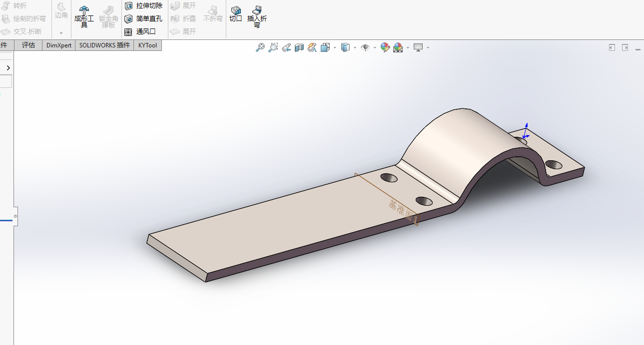644x345 pixels.
Task: Choose the 拉伸切除 extruded cut command
Action: click(x=143, y=5)
